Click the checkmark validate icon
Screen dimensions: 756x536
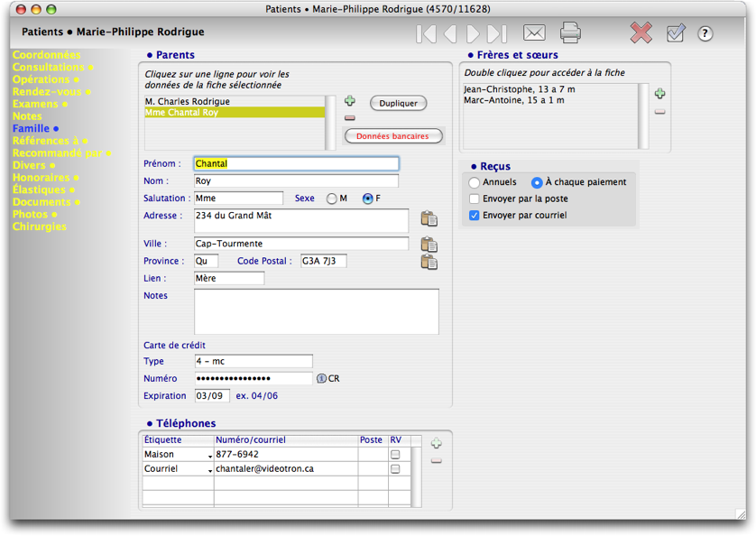(676, 32)
